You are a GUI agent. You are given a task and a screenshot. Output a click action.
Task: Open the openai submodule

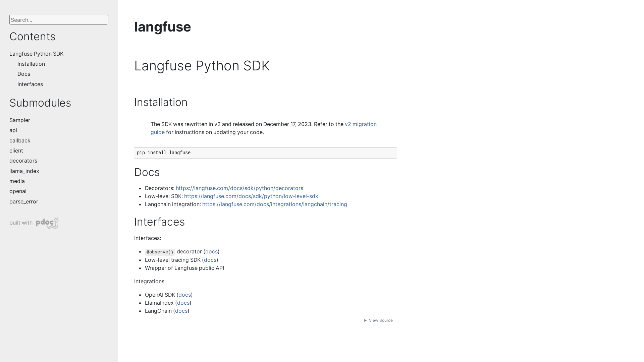(18, 191)
